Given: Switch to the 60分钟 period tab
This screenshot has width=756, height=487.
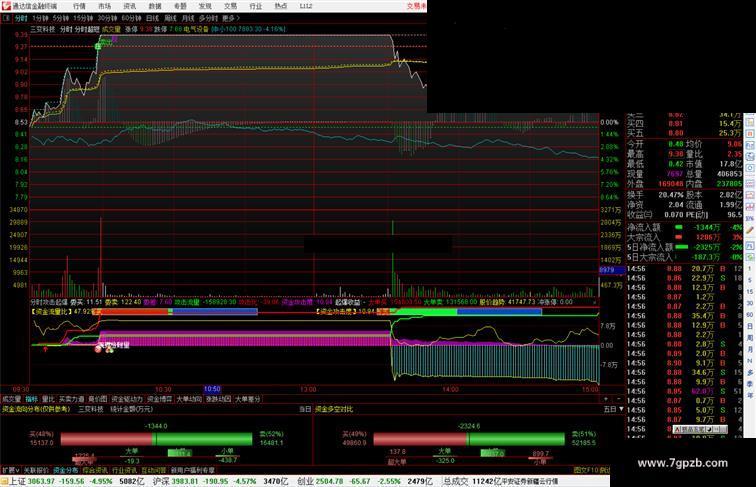Looking at the screenshot, I should point(131,18).
